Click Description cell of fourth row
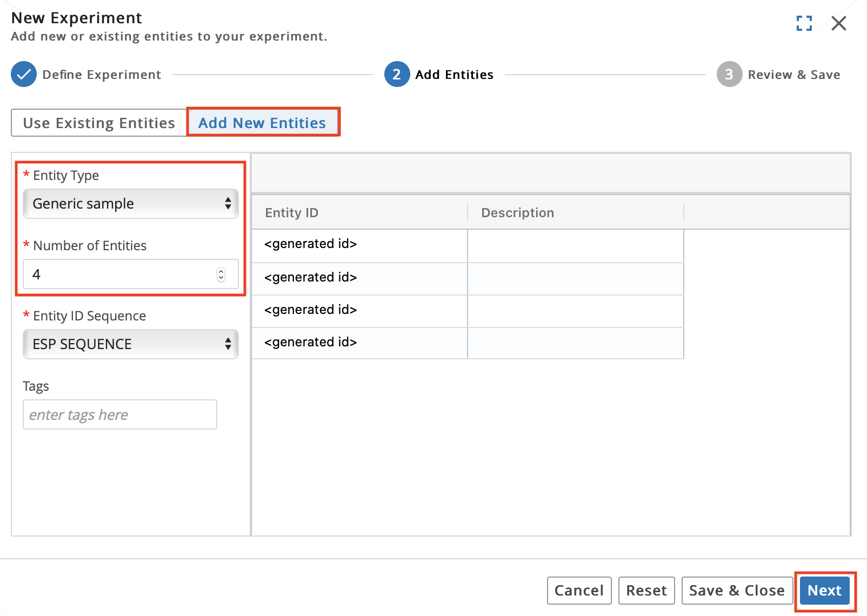The width and height of the screenshot is (867, 616). [576, 343]
